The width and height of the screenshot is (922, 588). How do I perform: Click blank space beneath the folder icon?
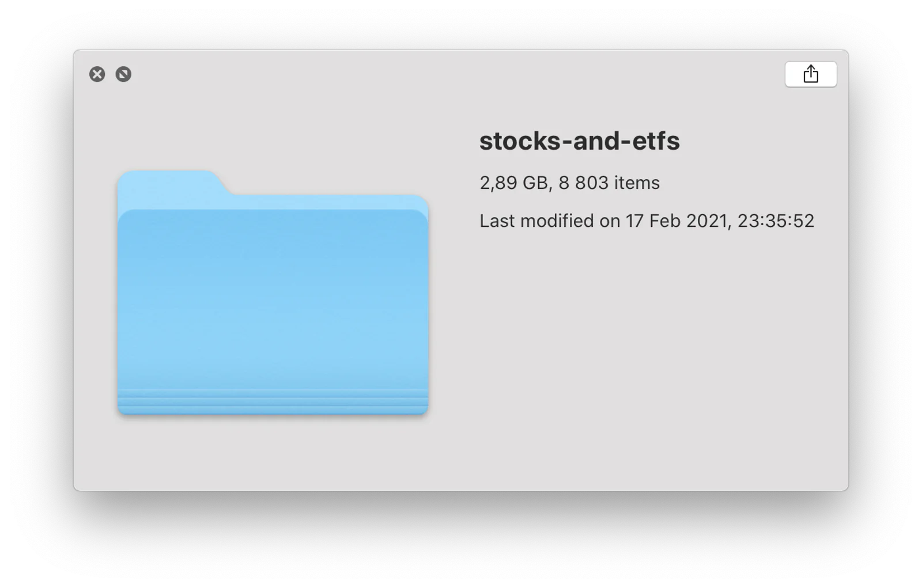pos(273,452)
